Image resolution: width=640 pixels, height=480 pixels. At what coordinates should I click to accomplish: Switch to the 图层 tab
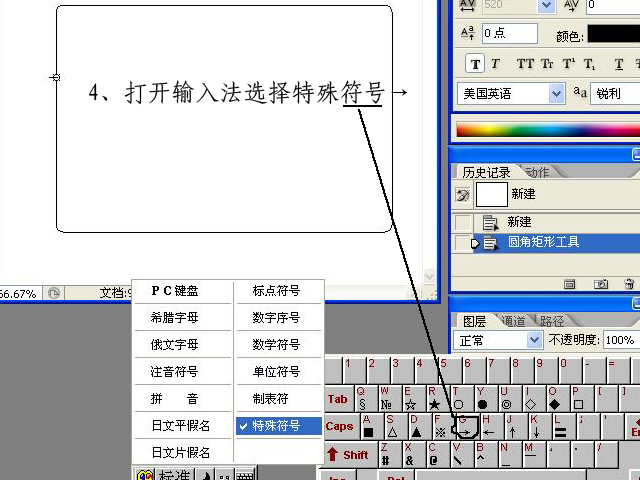click(474, 321)
